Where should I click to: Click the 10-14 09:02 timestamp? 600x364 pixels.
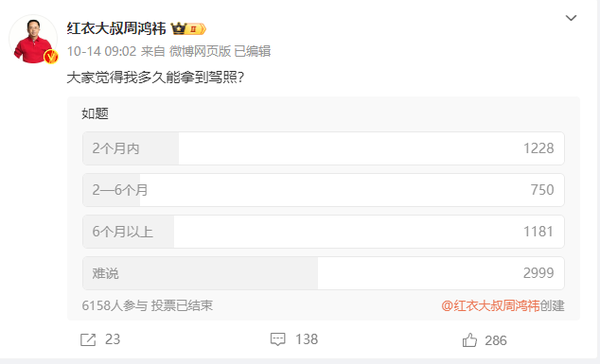pyautogui.click(x=102, y=51)
